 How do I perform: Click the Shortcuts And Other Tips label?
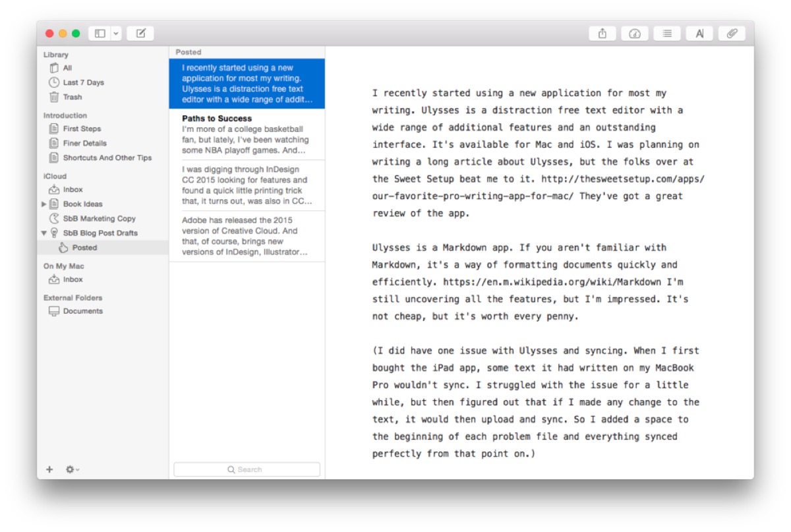click(107, 158)
